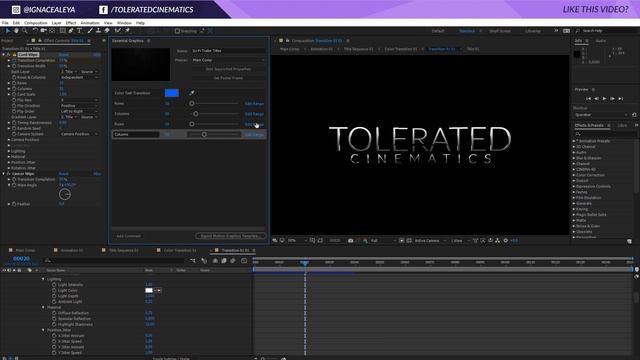The image size is (640, 360).
Task: Open the Camera System dropdown
Action: click(x=79, y=134)
